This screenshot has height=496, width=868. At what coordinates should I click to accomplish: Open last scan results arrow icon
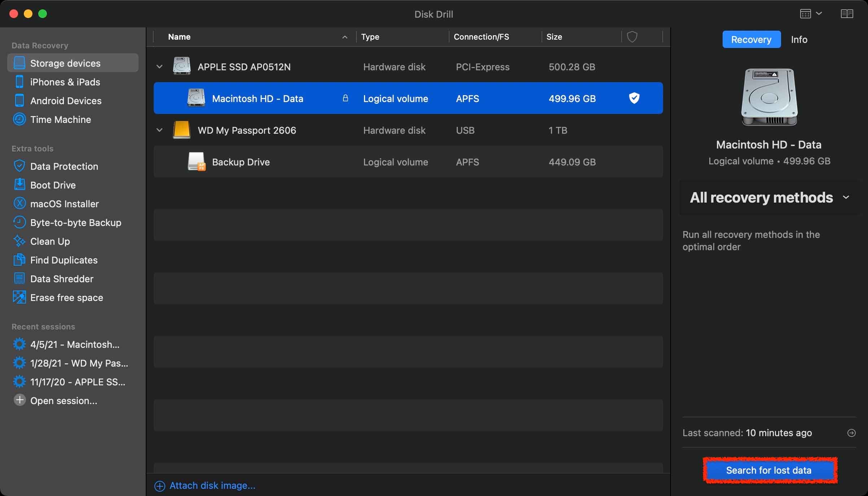[851, 433]
